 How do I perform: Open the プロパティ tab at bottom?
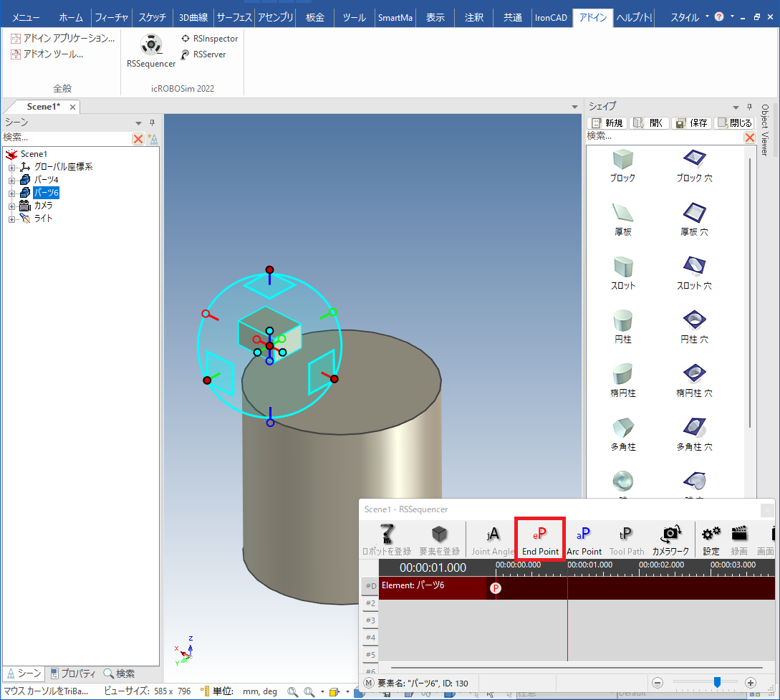click(73, 673)
